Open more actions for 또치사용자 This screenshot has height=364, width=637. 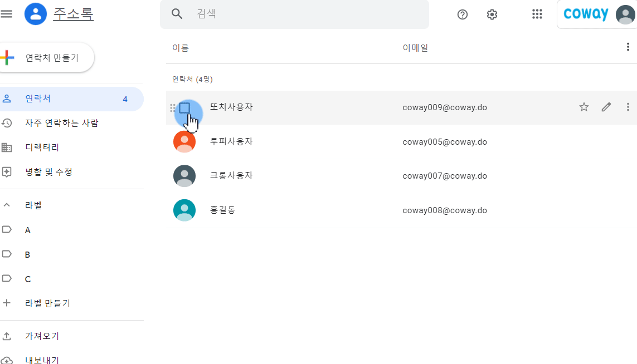click(628, 107)
